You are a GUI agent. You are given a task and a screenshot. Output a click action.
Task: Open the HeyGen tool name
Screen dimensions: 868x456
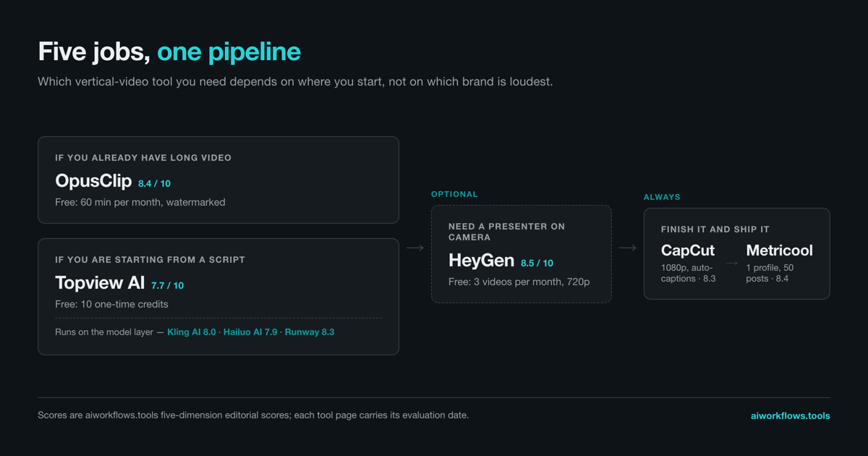[x=481, y=261]
